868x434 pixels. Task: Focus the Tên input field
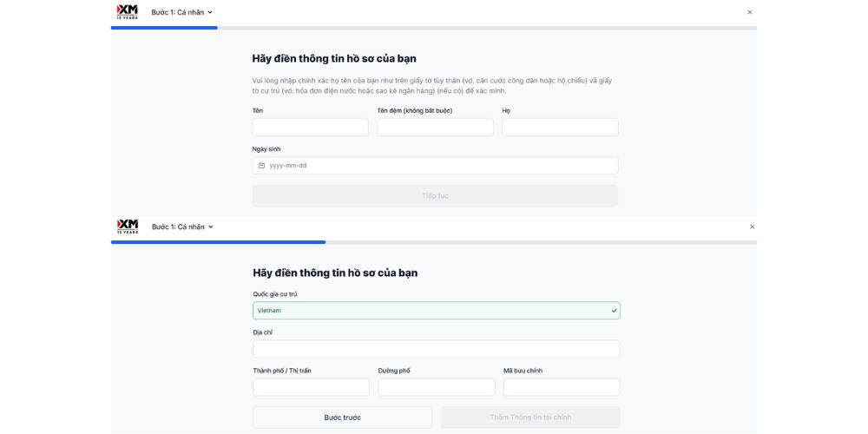click(x=310, y=128)
